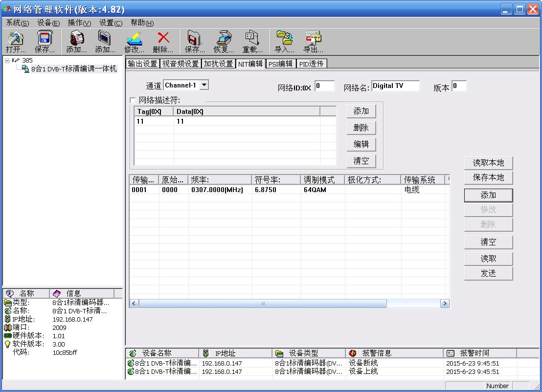
Task: Click the 修改 toolbar icon
Action: click(134, 38)
